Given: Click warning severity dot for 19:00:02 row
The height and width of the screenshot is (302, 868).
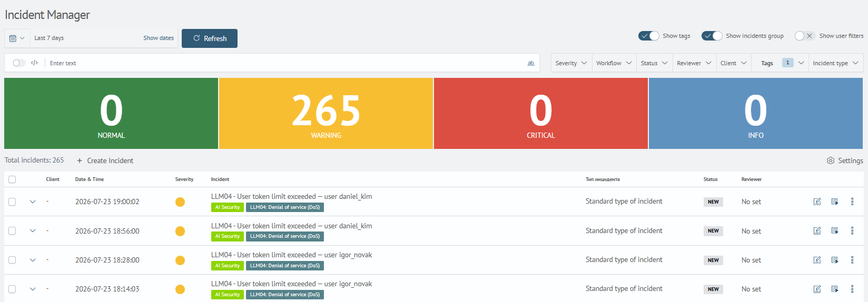Looking at the screenshot, I should tap(180, 202).
